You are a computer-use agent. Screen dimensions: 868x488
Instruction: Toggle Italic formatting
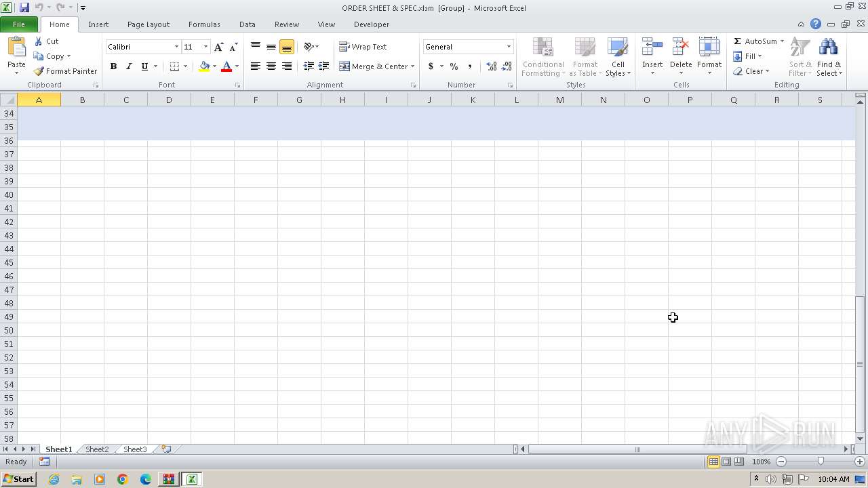click(129, 66)
